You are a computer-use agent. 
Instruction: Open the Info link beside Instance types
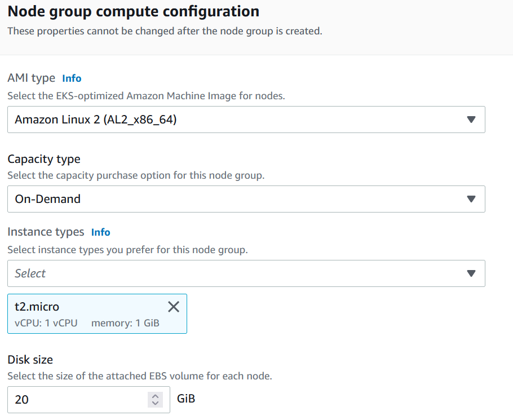pos(100,232)
